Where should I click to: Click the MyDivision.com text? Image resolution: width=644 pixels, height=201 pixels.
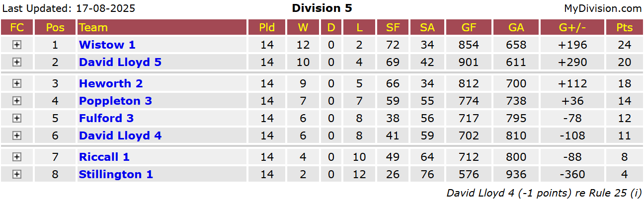(x=602, y=8)
